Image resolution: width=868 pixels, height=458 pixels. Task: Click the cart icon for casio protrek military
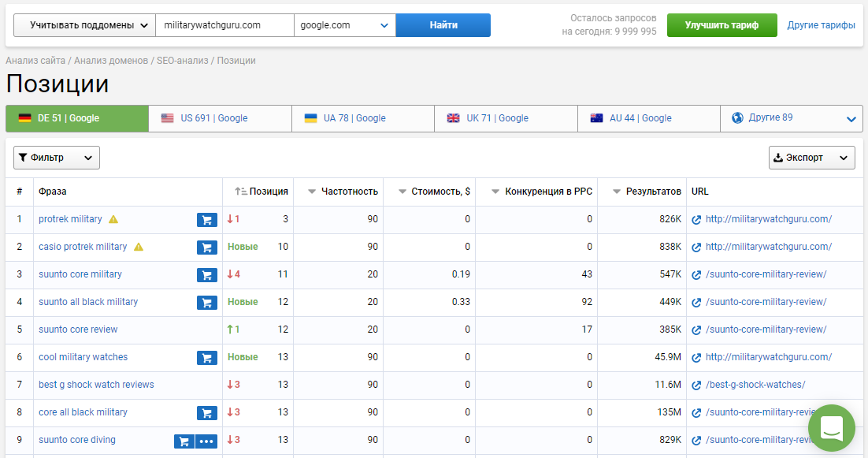click(x=207, y=248)
